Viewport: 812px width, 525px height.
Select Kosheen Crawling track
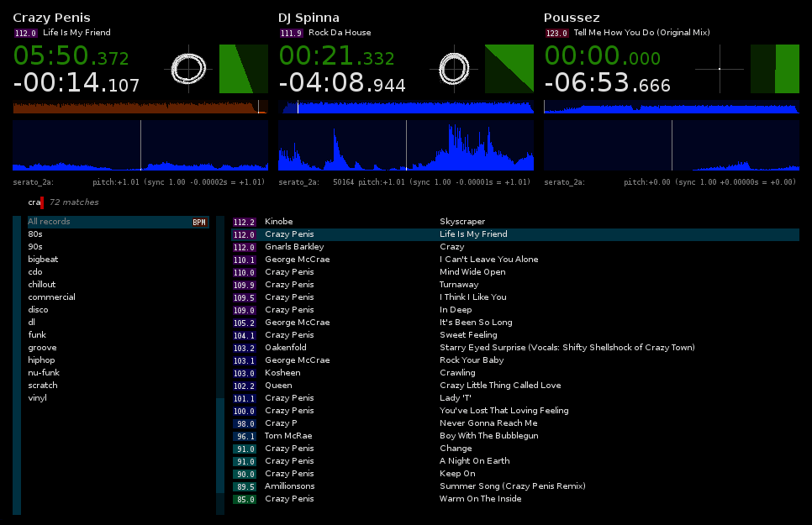click(x=515, y=373)
